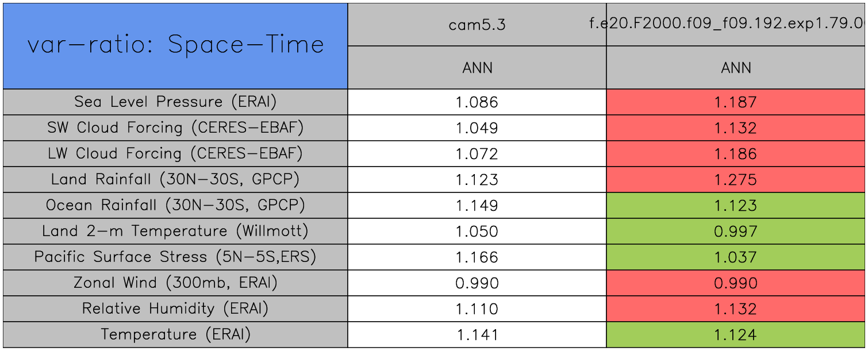Click the red cell showing 1.187
868x351 pixels.
(x=736, y=102)
